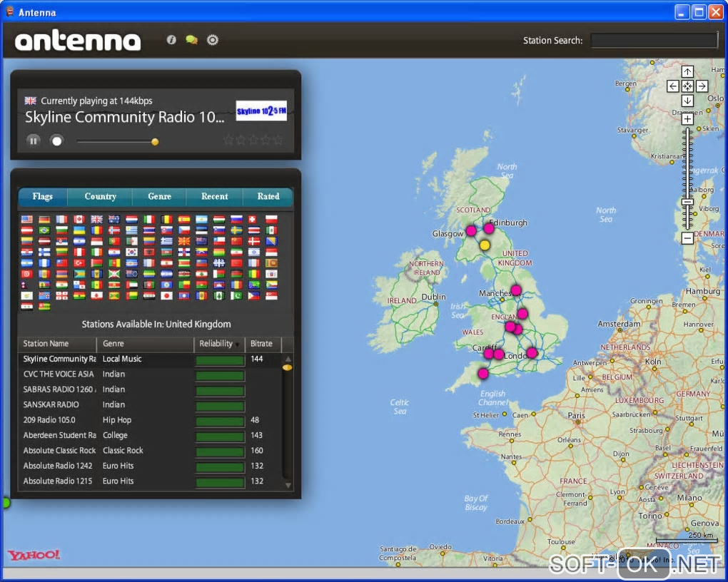
Task: Click the chat bubbles icon in header
Action: (191, 40)
